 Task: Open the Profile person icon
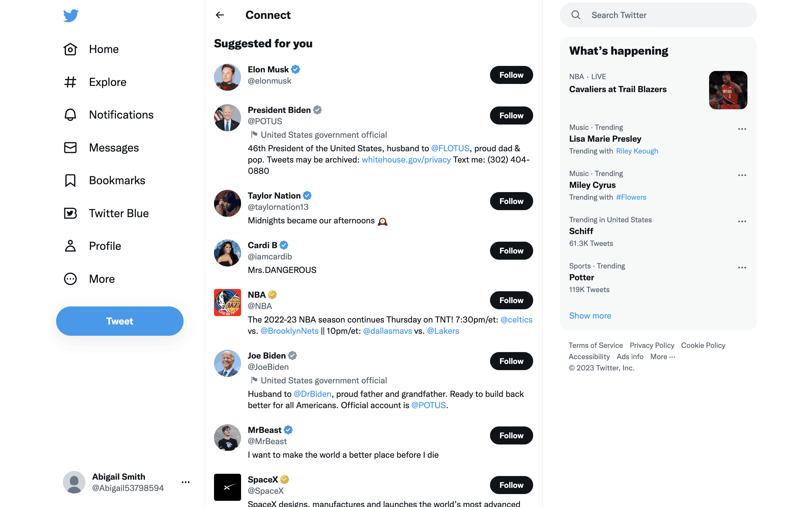click(70, 246)
